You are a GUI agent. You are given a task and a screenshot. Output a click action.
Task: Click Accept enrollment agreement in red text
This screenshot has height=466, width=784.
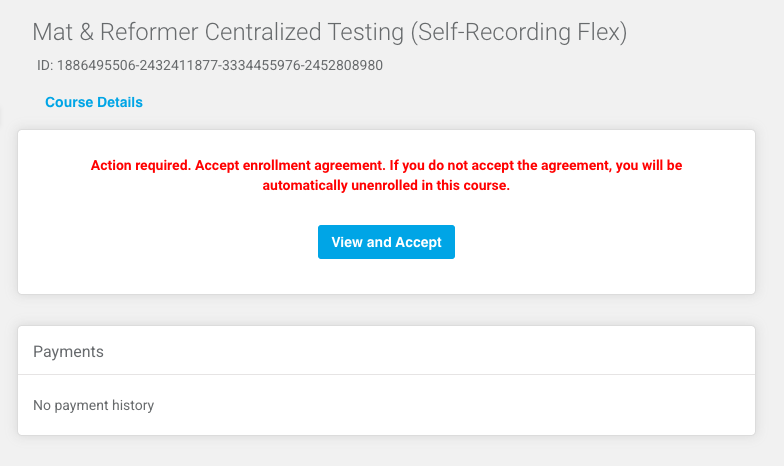click(271, 165)
